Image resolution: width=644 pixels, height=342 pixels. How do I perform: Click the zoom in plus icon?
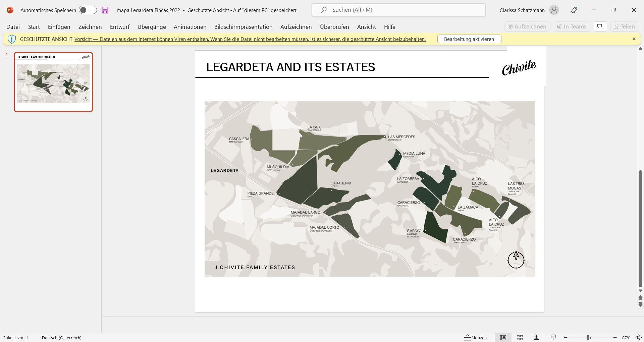click(615, 338)
